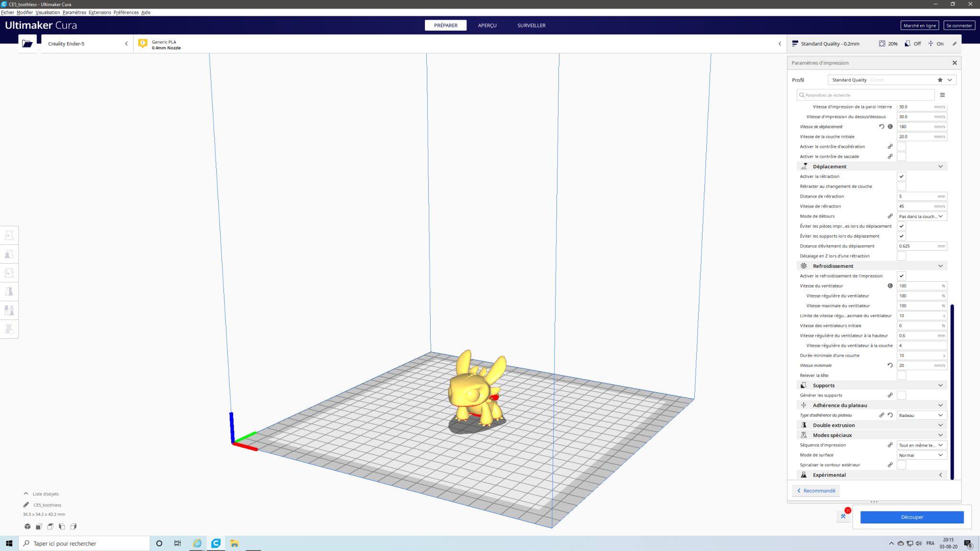The image size is (980, 551).
Task: Select the front view cube icon
Action: (x=39, y=527)
